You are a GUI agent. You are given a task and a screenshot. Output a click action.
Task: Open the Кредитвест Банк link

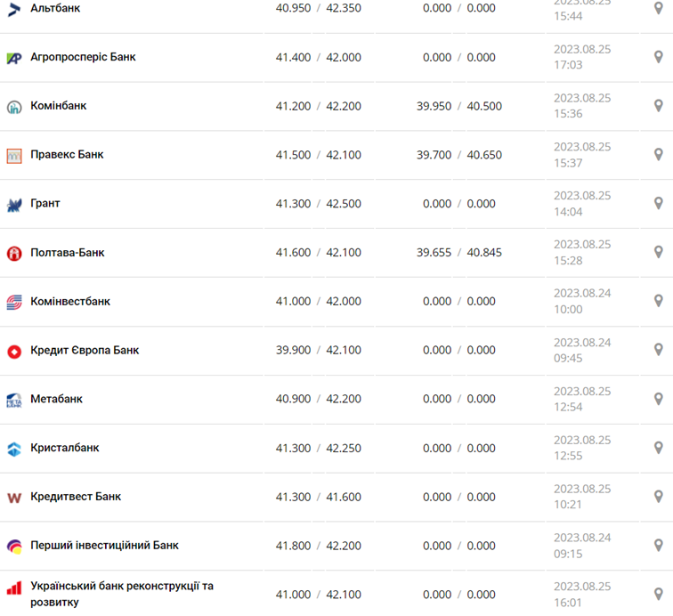(76, 497)
